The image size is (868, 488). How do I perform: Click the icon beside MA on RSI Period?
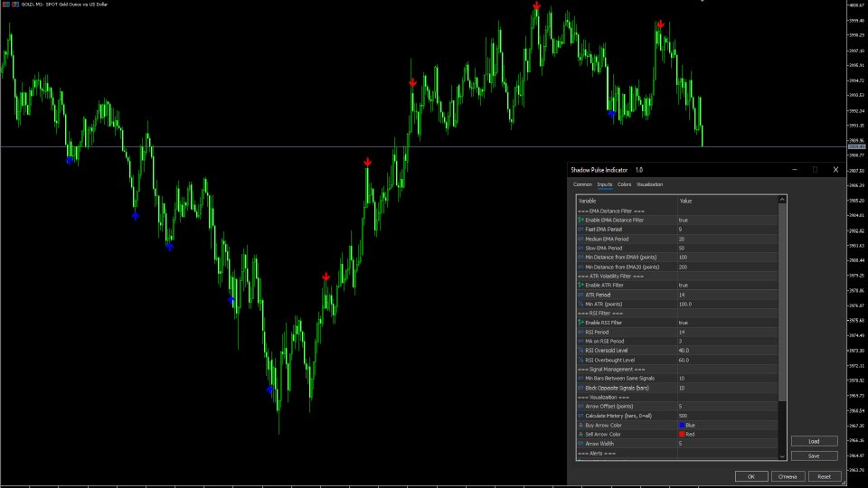[580, 341]
